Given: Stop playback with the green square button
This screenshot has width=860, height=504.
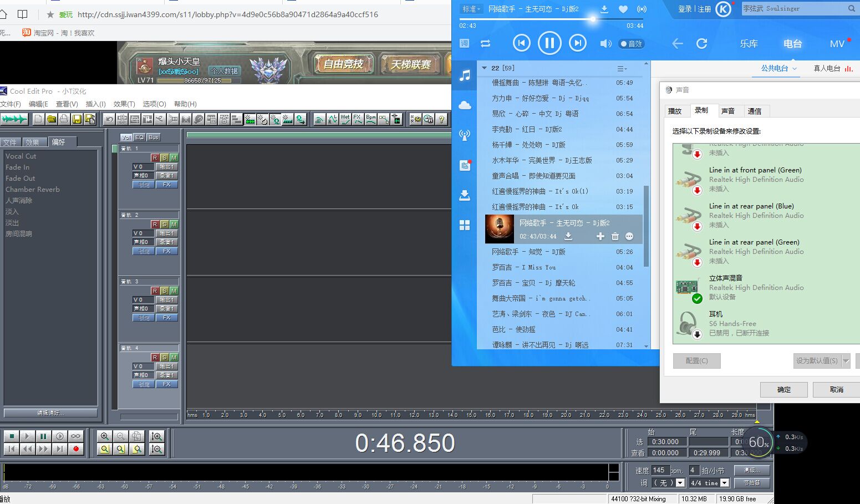Looking at the screenshot, I should (x=11, y=436).
